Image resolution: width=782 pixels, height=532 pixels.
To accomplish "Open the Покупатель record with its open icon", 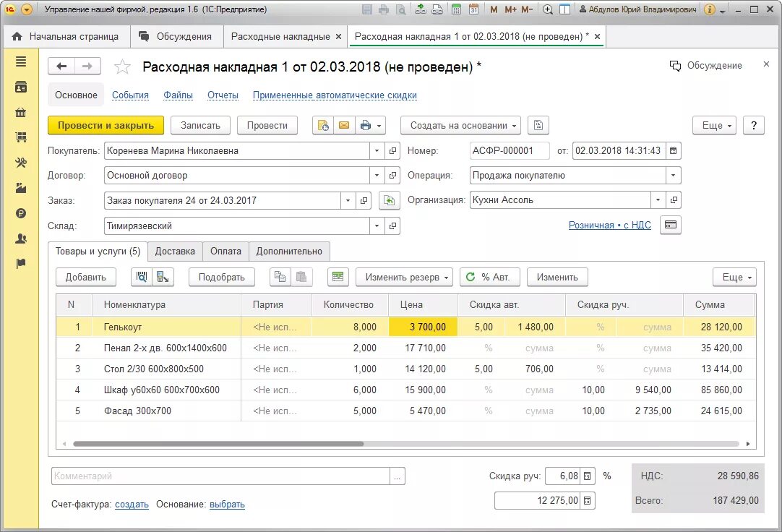I will pyautogui.click(x=393, y=150).
